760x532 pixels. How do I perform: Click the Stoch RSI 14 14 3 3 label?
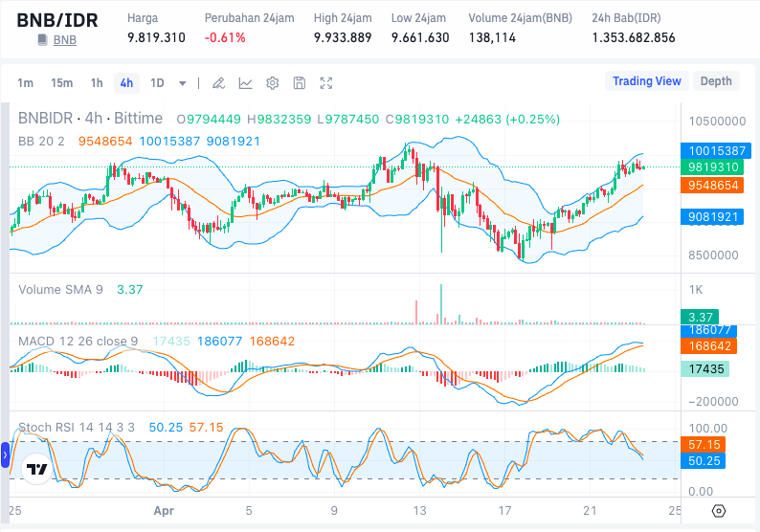[77, 428]
